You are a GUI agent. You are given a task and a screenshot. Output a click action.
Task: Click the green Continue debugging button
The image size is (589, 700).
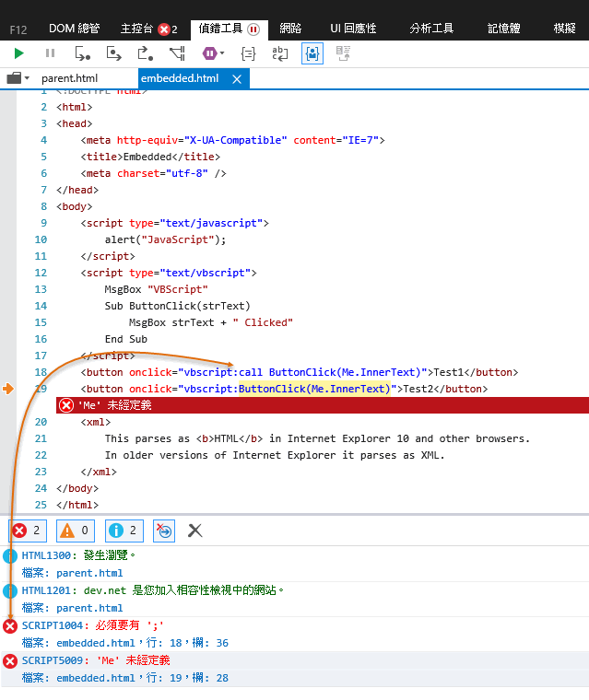click(19, 54)
